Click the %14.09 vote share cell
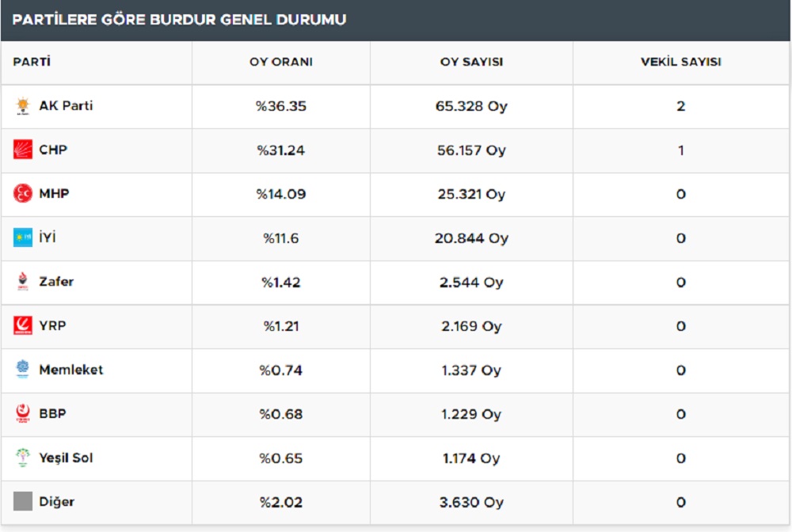This screenshot has width=792, height=532. click(x=281, y=194)
